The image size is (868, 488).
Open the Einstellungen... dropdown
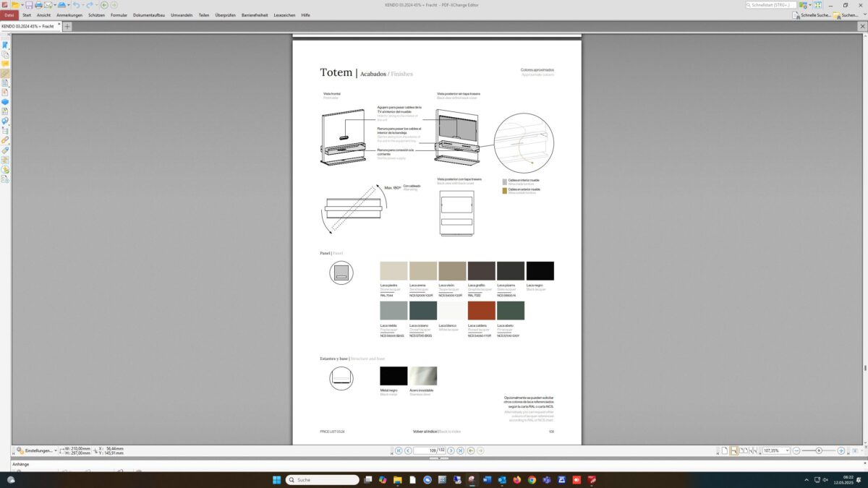click(37, 450)
